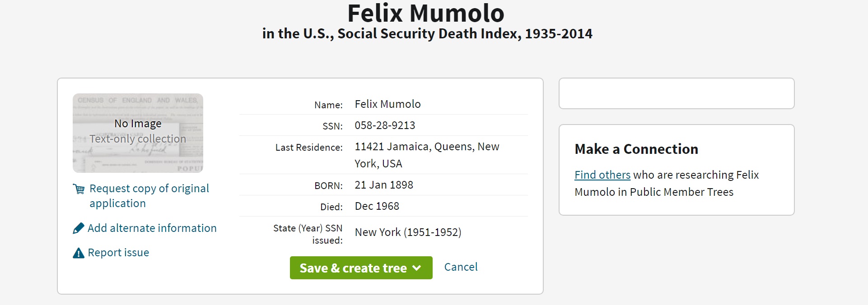Click the Felix Mumolo name field value
868x305 pixels.
pos(387,104)
